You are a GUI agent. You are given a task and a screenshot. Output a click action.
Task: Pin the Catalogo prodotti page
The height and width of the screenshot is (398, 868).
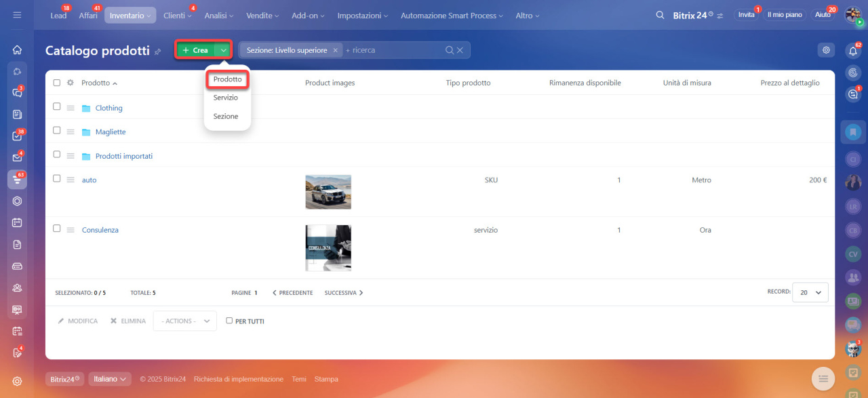[158, 52]
